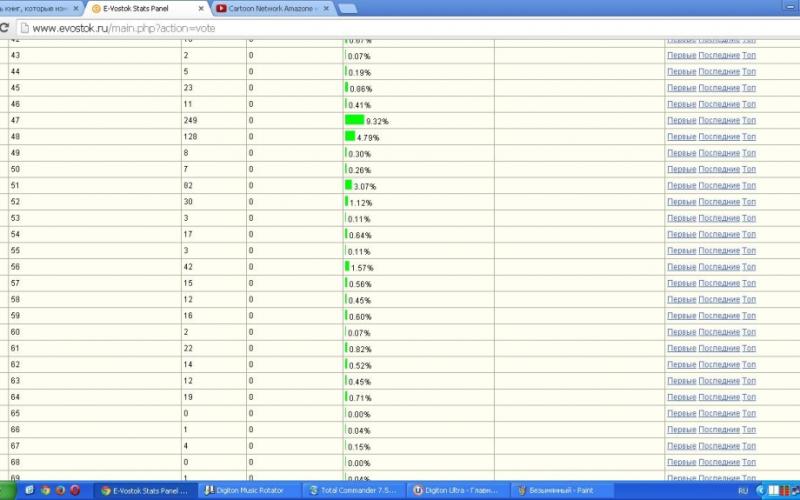Screen dimensions: 800x500
Task: Launch Chrome from the quick launch bar
Action: tap(46, 491)
